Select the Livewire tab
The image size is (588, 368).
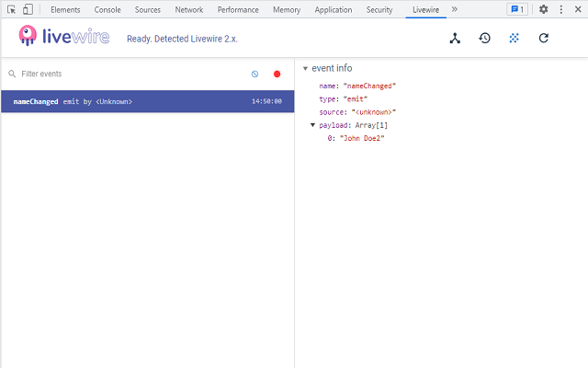tap(425, 10)
